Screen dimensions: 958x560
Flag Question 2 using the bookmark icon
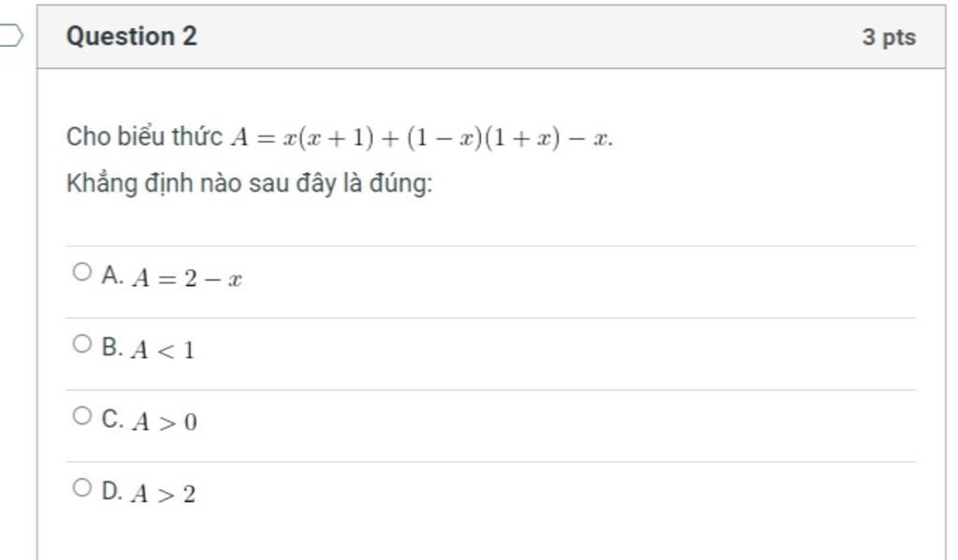[11, 36]
